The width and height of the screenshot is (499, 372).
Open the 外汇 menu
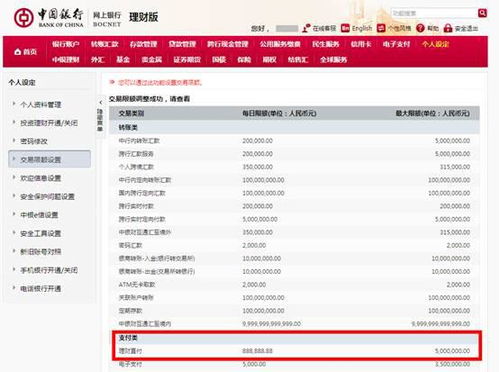(x=98, y=60)
